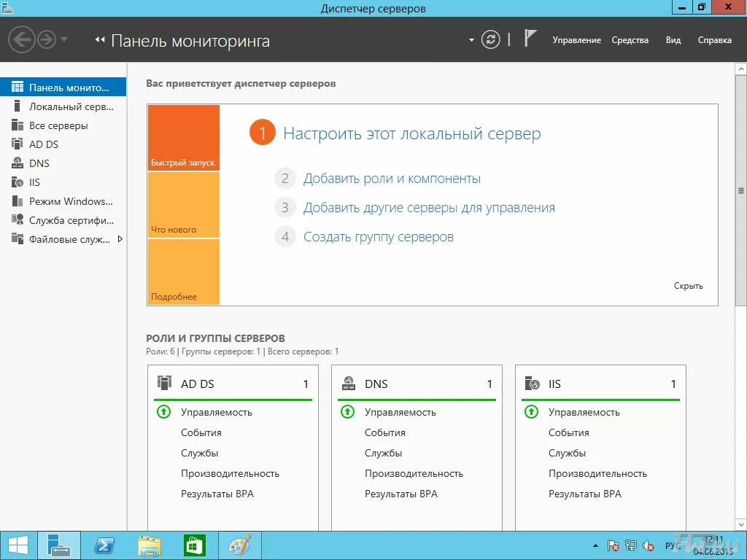Open the notifications flag icon
Image resolution: width=747 pixels, height=560 pixels.
tap(530, 39)
